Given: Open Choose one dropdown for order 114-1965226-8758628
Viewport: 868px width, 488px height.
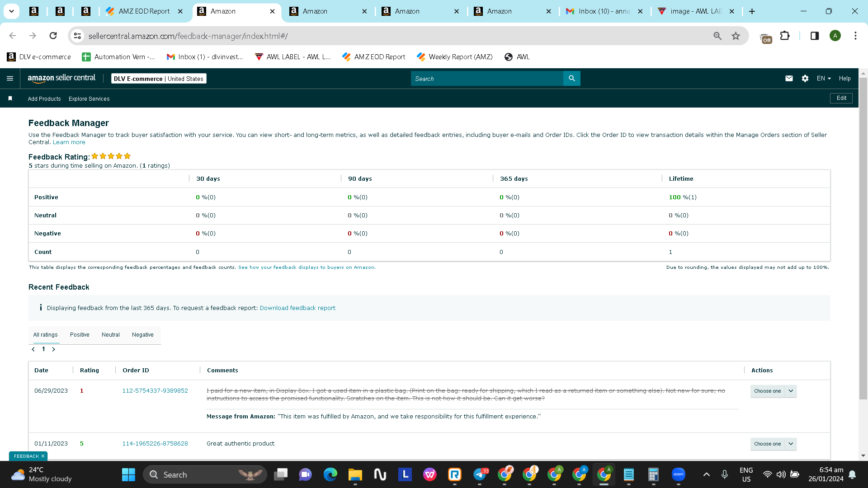Looking at the screenshot, I should (774, 444).
